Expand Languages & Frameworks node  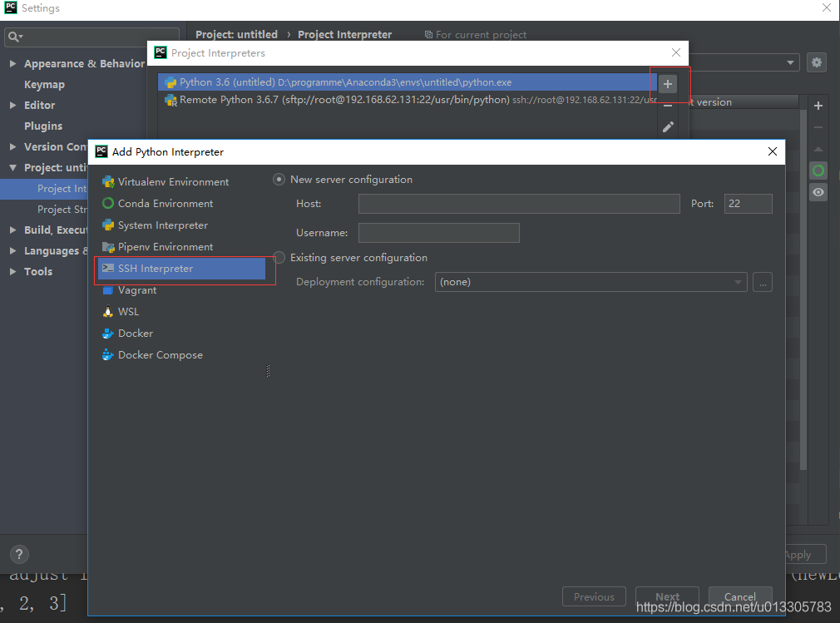(12, 250)
